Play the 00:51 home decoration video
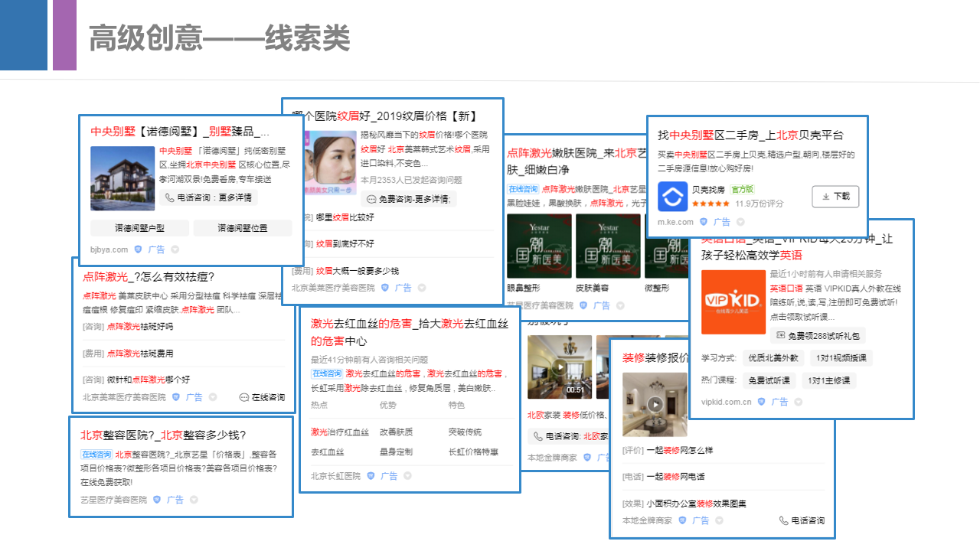Screen dimensions: 980x551 coord(560,367)
